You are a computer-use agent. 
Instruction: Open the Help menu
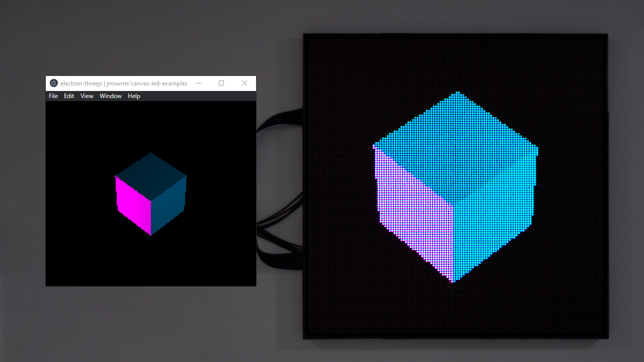coord(134,96)
